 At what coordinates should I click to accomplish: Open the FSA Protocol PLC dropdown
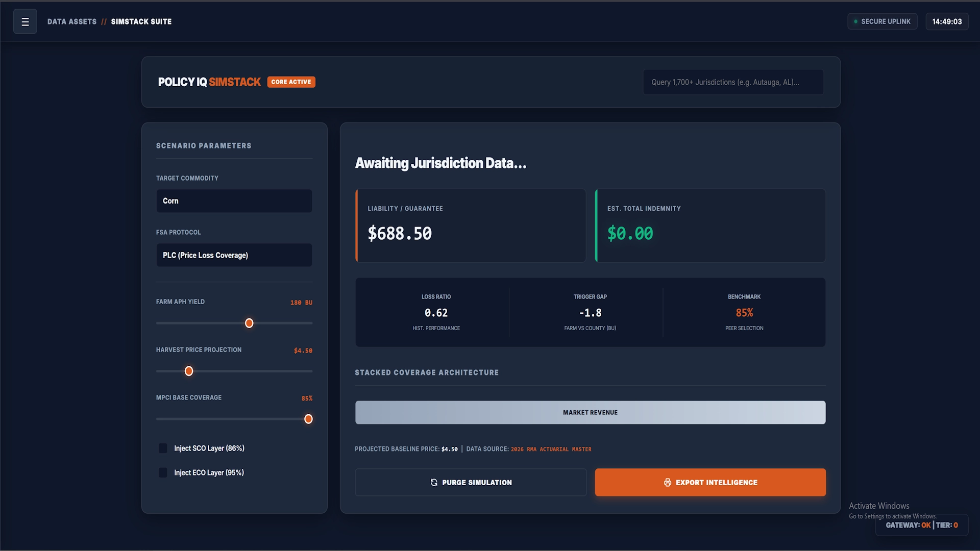click(x=234, y=255)
